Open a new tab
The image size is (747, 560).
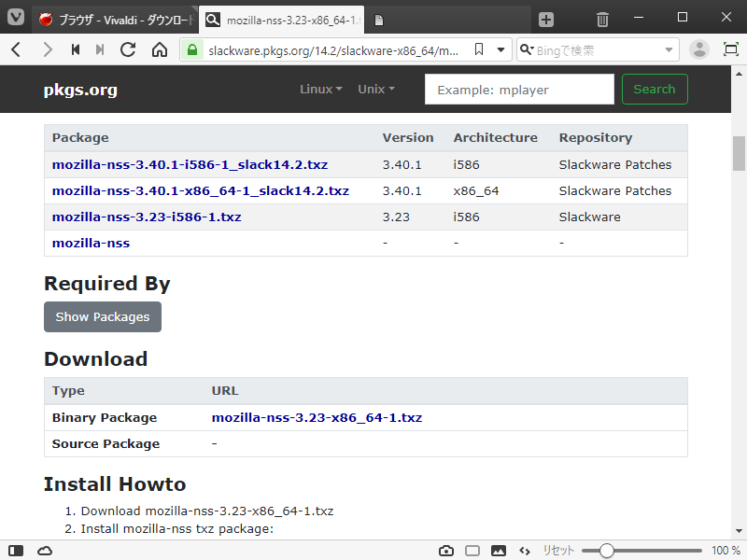click(x=546, y=20)
